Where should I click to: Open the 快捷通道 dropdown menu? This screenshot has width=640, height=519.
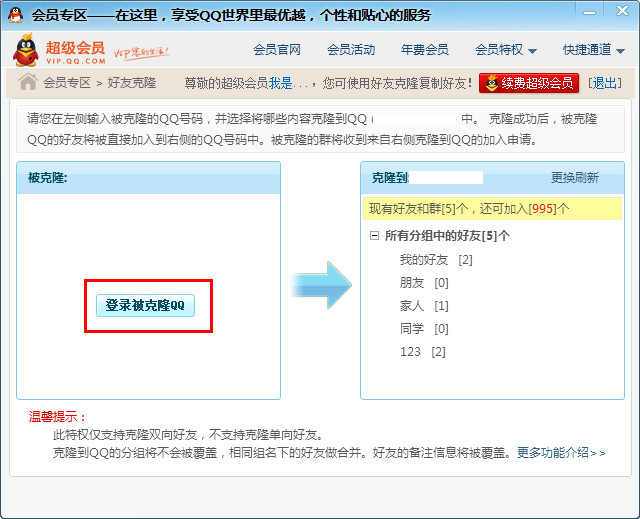point(593,50)
